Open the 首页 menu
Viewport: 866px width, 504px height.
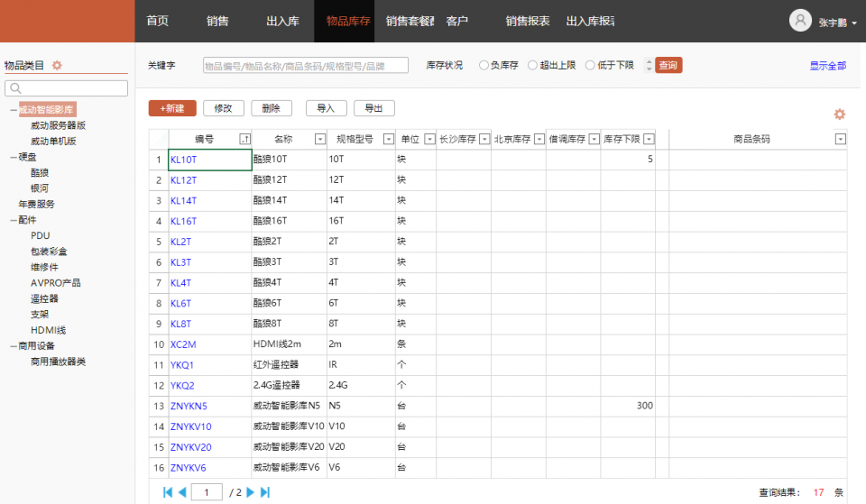coord(157,21)
